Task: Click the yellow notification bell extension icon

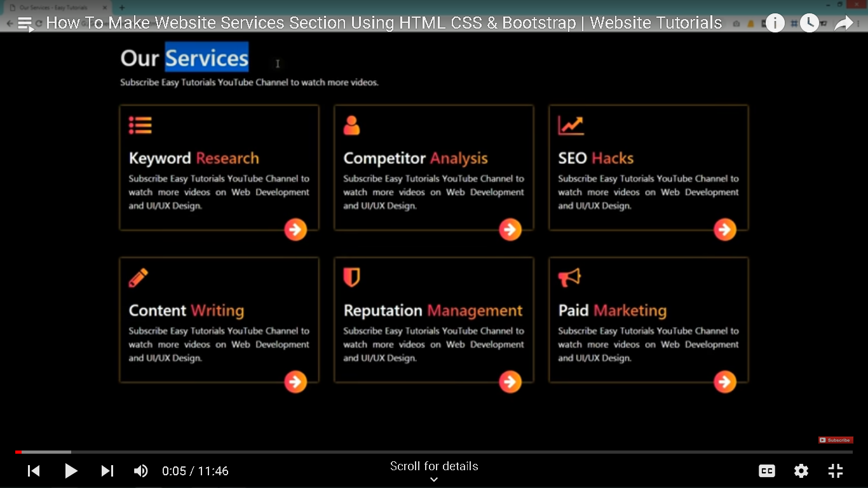Action: point(751,23)
